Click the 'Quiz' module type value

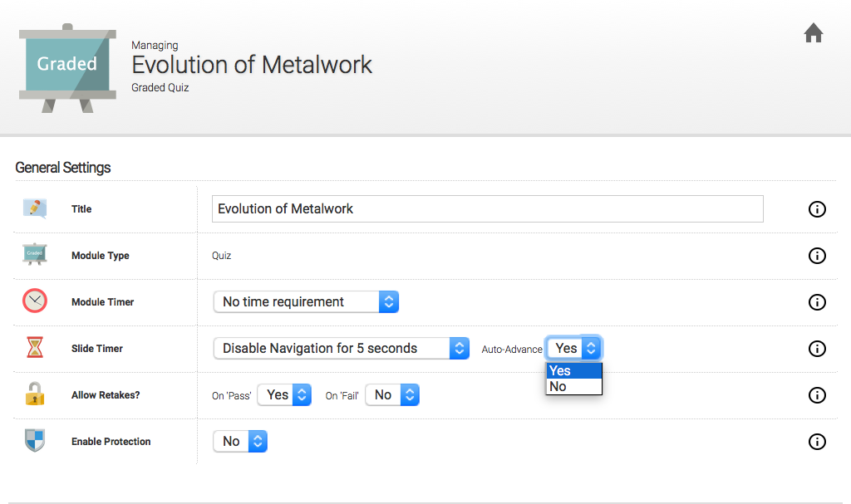221,256
